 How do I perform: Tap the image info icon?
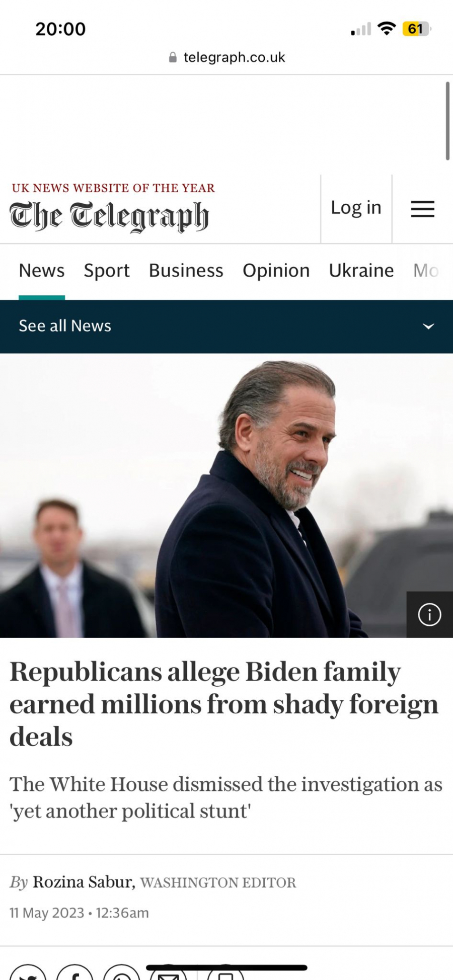click(x=429, y=615)
